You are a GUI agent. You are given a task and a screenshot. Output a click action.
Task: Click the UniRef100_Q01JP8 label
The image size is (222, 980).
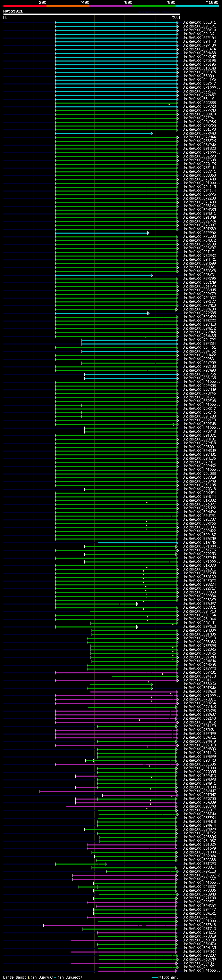point(199,130)
